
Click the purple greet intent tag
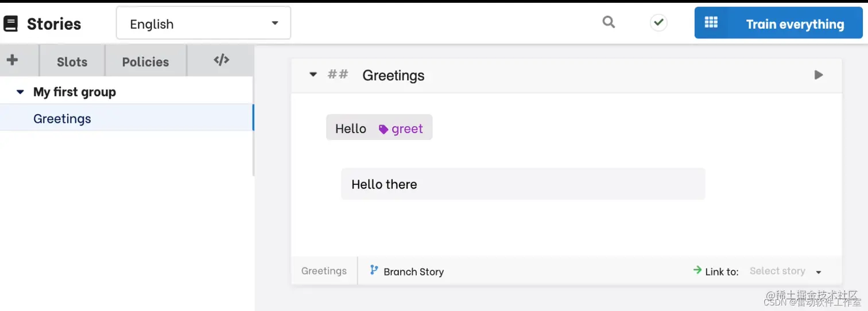401,129
